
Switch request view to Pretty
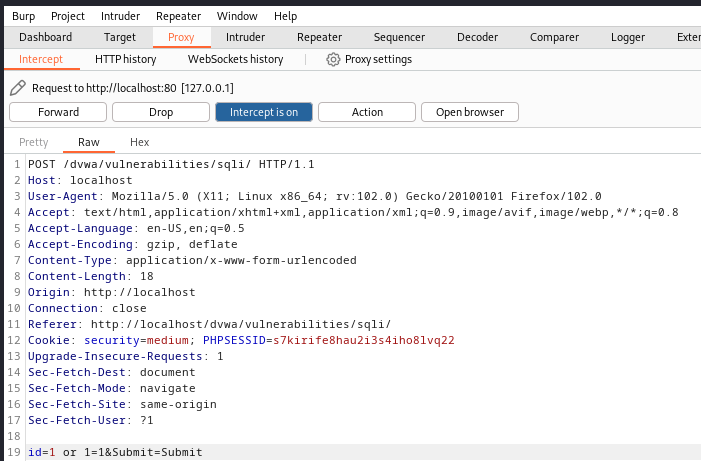[x=34, y=142]
